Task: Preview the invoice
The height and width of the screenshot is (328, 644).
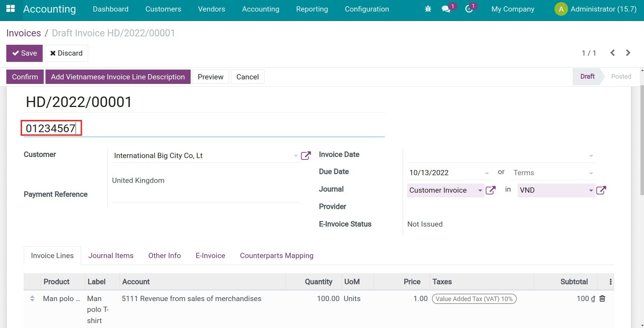Action: (210, 77)
